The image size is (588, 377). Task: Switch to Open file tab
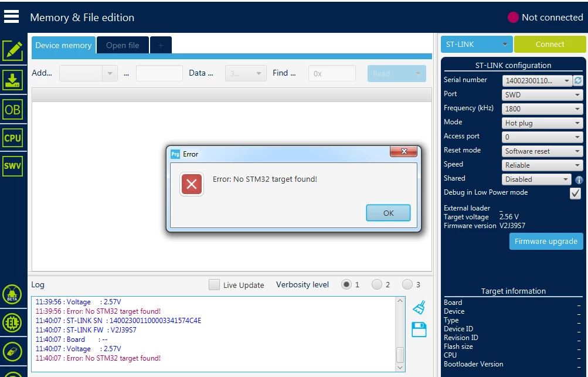(x=123, y=45)
